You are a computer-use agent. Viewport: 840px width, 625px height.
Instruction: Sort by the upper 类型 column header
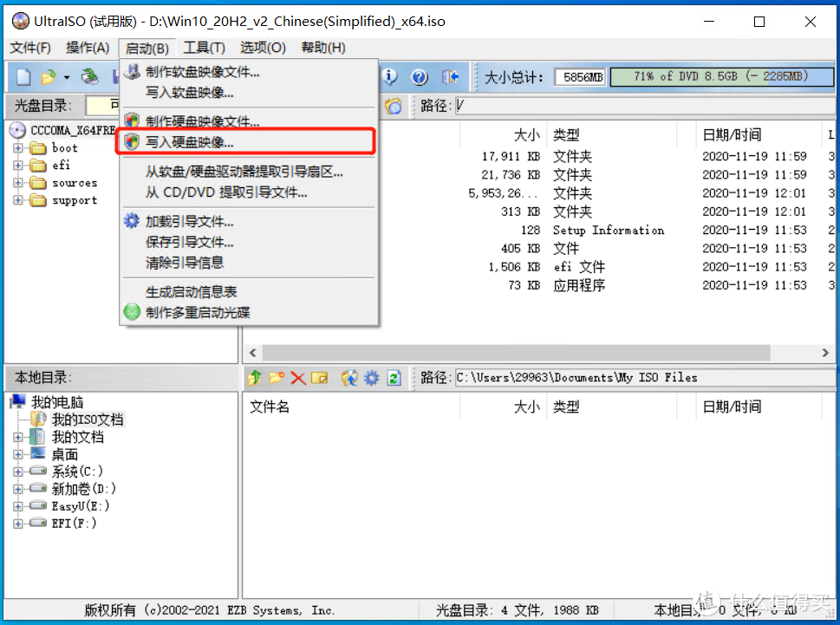click(x=611, y=135)
